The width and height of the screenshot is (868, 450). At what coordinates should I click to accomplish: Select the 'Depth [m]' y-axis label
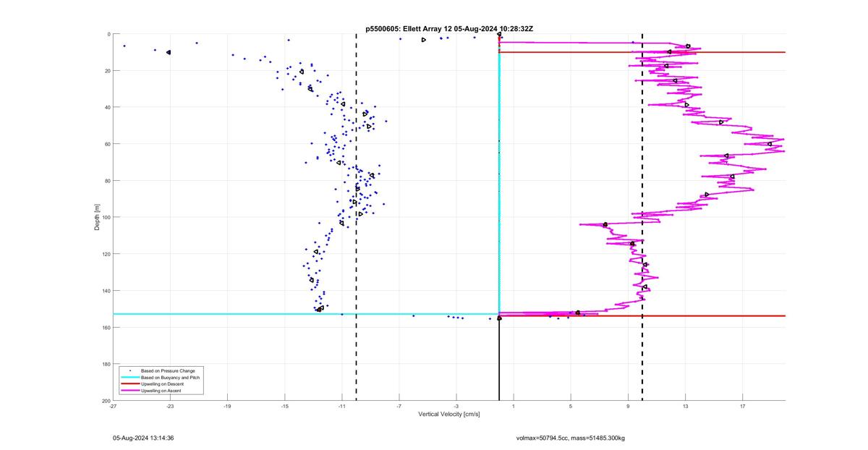(97, 217)
